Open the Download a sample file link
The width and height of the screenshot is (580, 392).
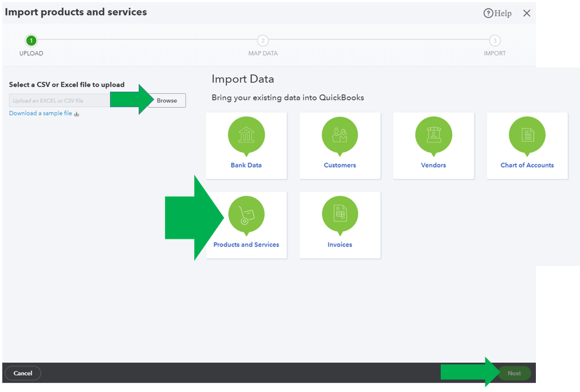(x=41, y=113)
